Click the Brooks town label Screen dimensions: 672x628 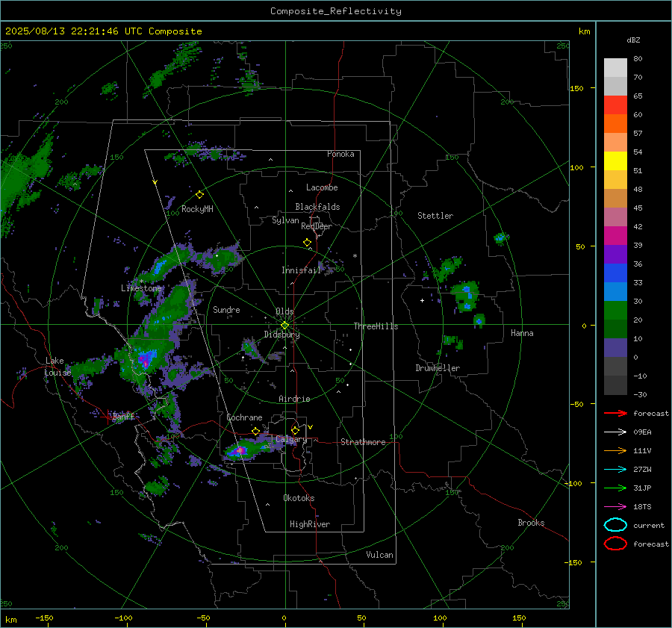[x=531, y=523]
